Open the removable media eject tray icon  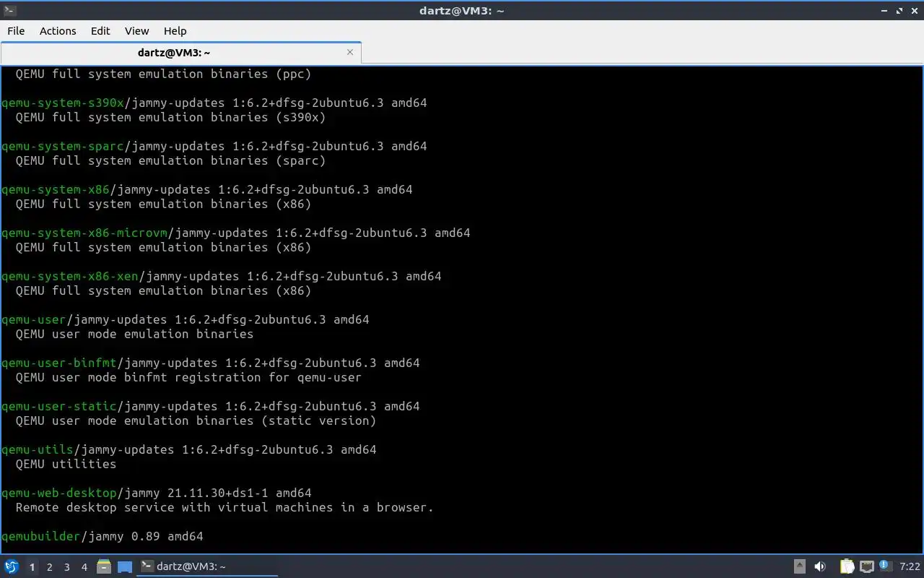pyautogui.click(x=800, y=566)
